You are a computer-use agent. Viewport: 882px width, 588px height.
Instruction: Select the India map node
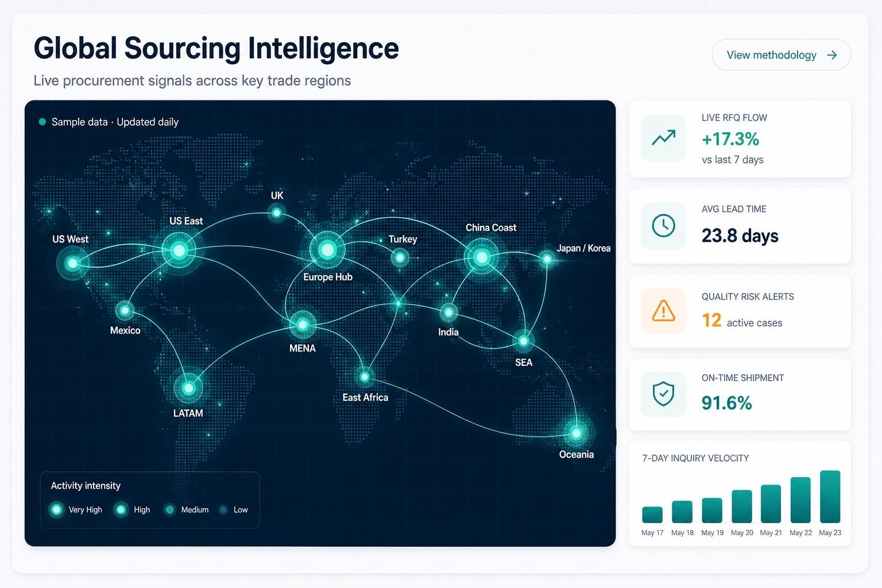click(448, 312)
